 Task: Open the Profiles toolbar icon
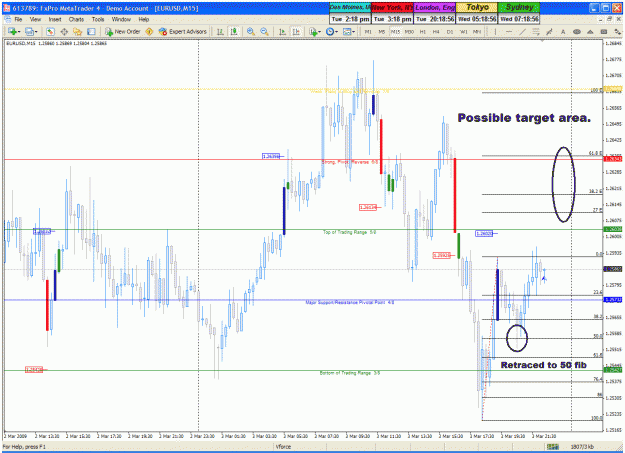29,32
